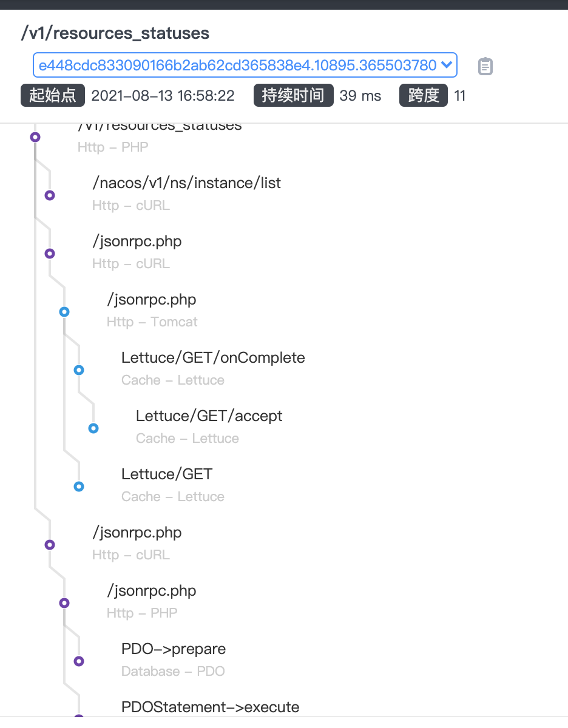This screenshot has width=568, height=728.
Task: Expand the cURL /jsonrpc.php span entry
Action: (49, 253)
